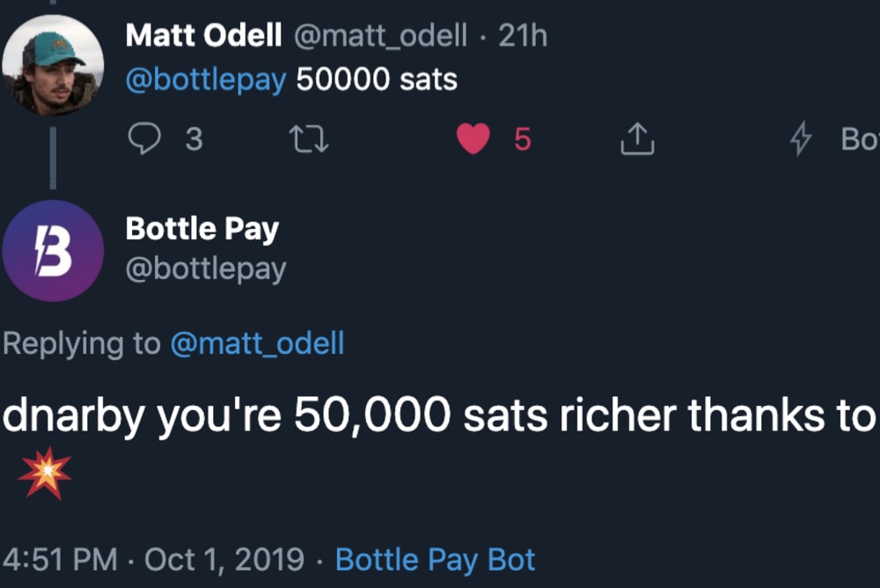Viewport: 880px width, 588px height.
Task: Click @matt_odell in the Replying to line
Action: [256, 342]
